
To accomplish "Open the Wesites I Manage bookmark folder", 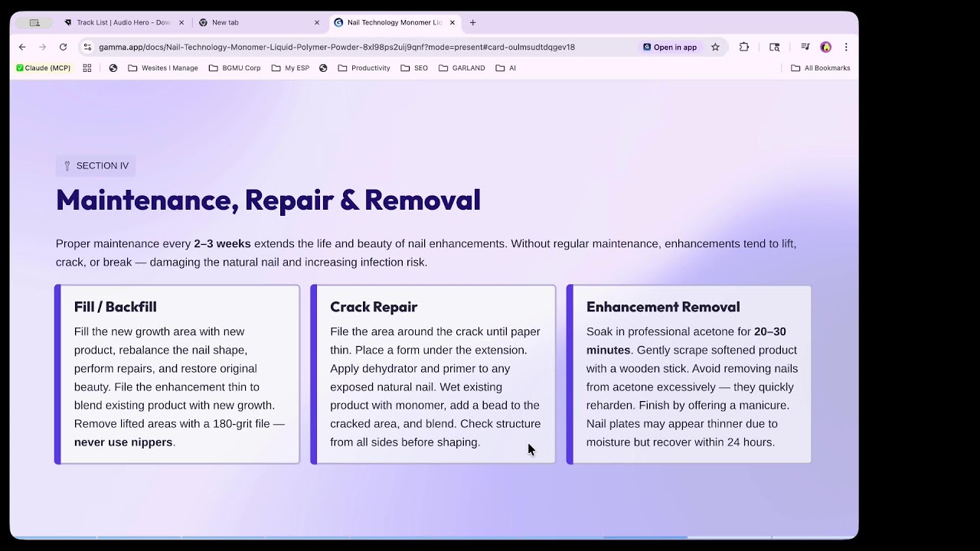I will tap(163, 68).
